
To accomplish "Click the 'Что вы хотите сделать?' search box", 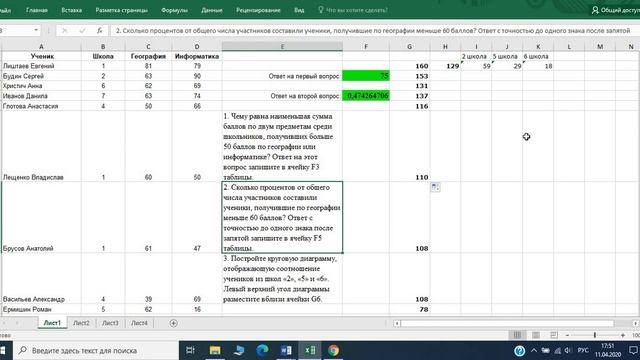I will point(353,10).
